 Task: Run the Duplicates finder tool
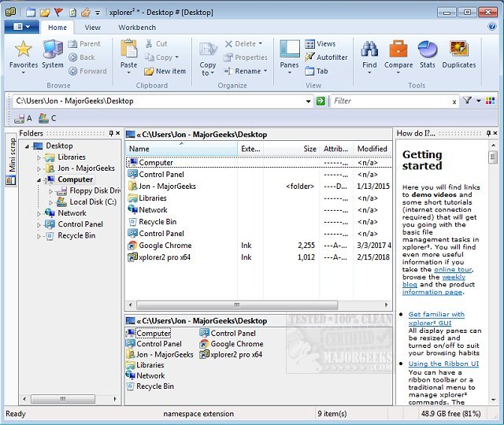pyautogui.click(x=459, y=50)
